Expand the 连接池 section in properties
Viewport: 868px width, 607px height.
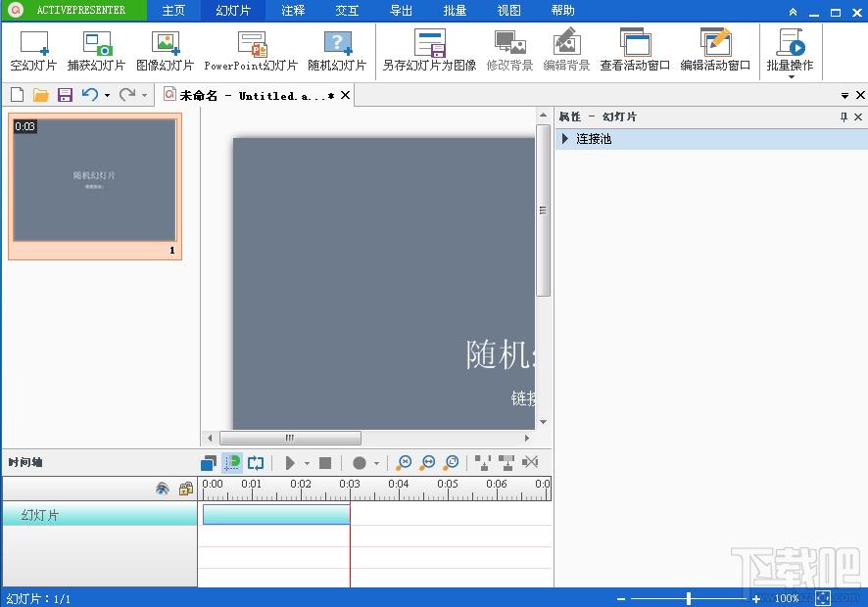click(x=565, y=139)
